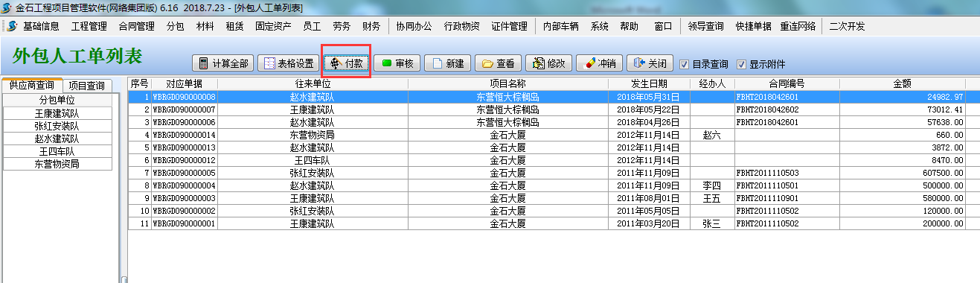
Task: Click the 分包单位 list header
Action: tap(57, 100)
